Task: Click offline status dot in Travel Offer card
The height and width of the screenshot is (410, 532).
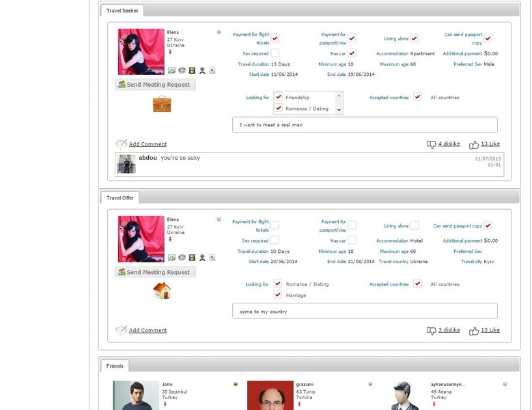Action: coord(219,219)
